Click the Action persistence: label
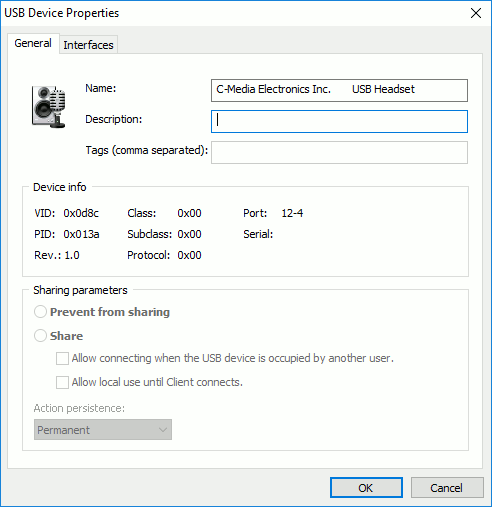 (x=79, y=408)
